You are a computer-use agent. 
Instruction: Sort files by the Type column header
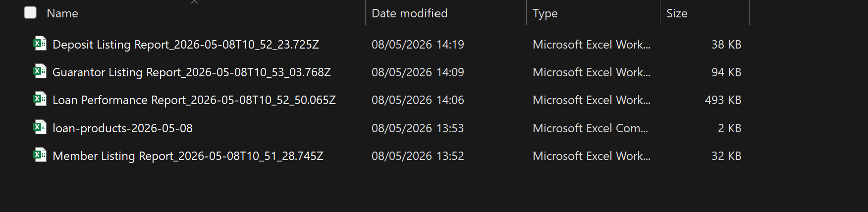(545, 13)
